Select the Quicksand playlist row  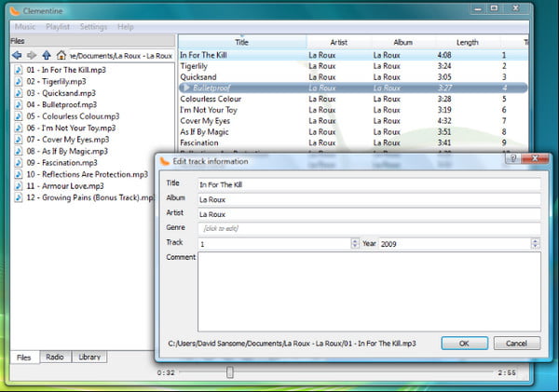pyautogui.click(x=353, y=77)
